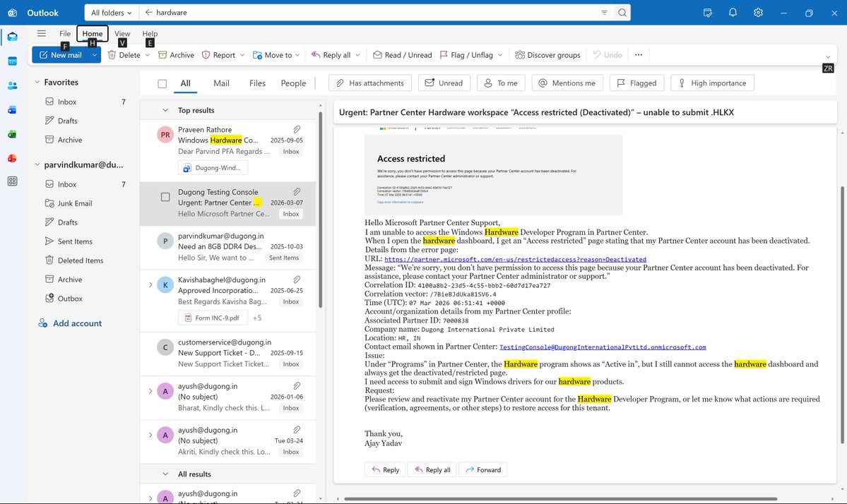
Task: Open the Reply all dropdown arrow
Action: (357, 55)
